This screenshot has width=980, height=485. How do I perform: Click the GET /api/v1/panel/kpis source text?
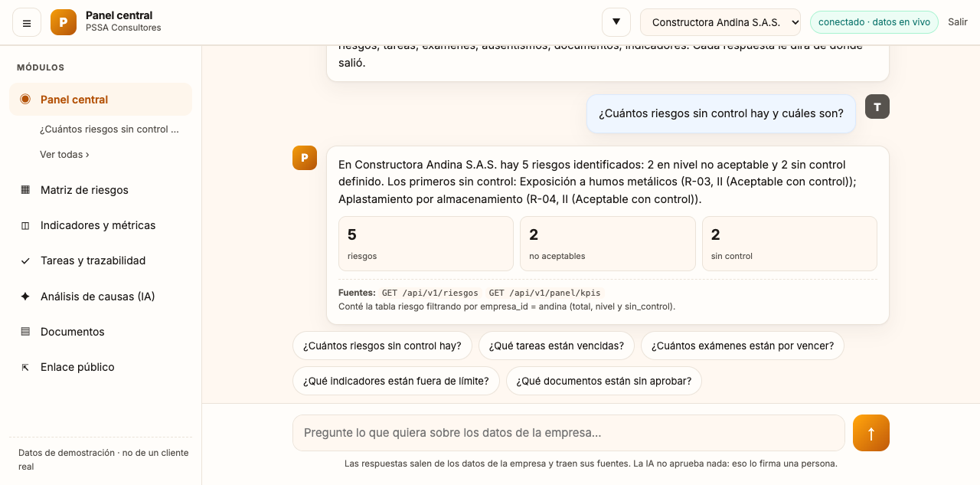pos(545,293)
